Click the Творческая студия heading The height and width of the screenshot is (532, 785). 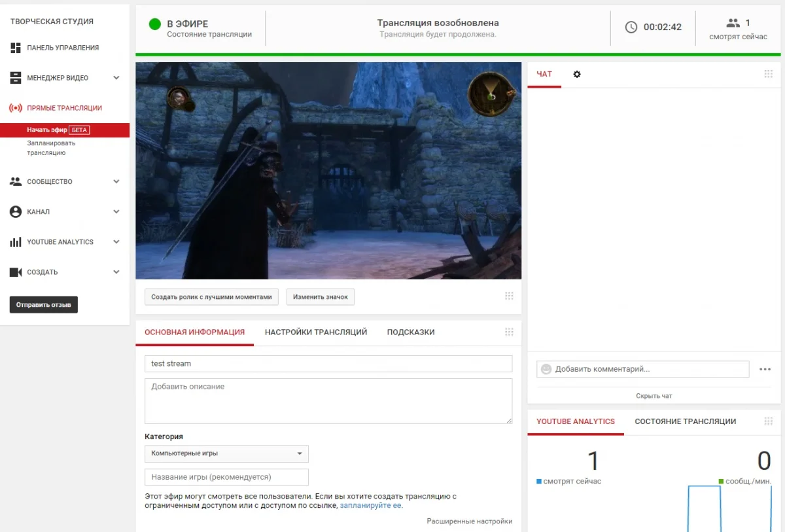click(52, 22)
